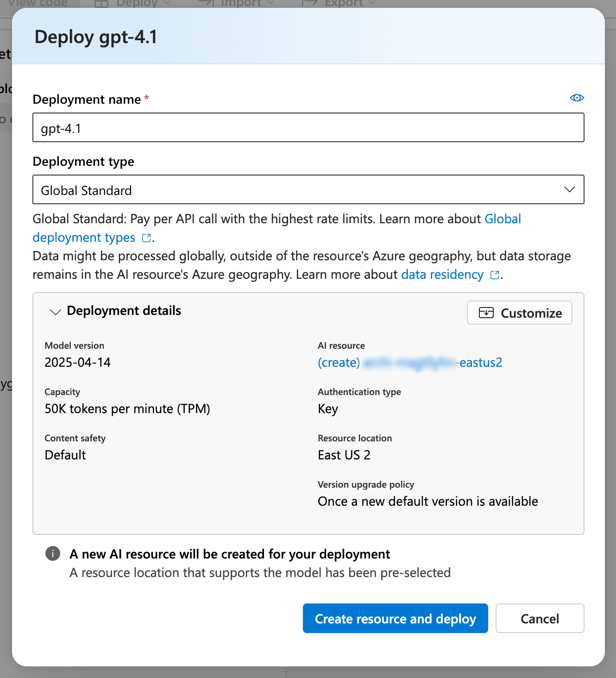Click View code in the background toolbar
616x678 pixels.
click(37, 3)
